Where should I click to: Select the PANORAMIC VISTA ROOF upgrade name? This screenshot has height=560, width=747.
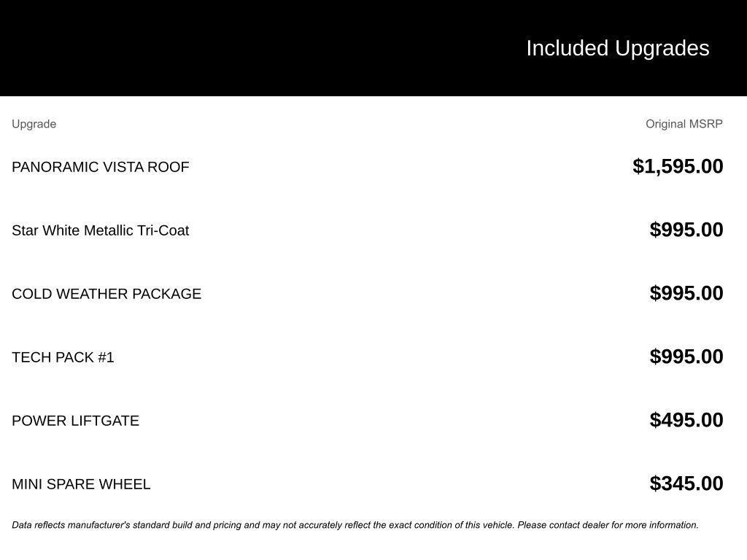click(x=101, y=167)
